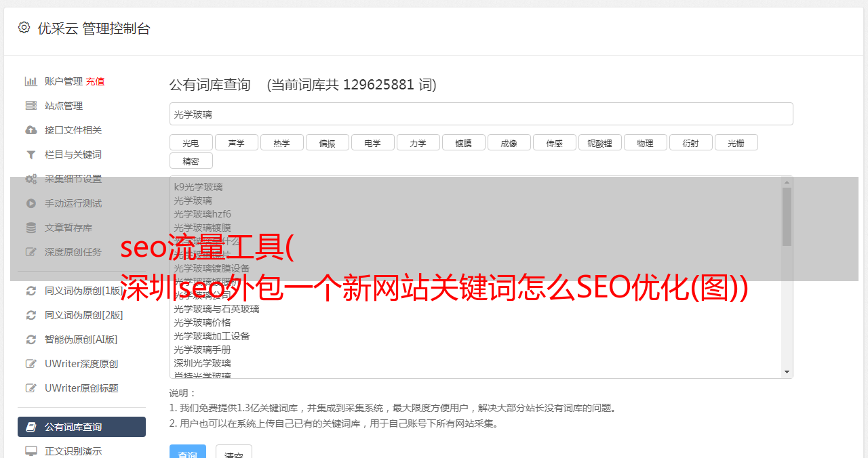Click the 光学玻璃 keyword search field

click(x=481, y=114)
